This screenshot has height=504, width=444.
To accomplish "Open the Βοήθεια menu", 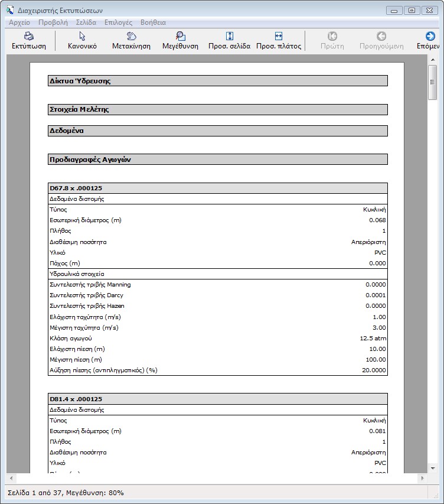I will click(x=153, y=22).
